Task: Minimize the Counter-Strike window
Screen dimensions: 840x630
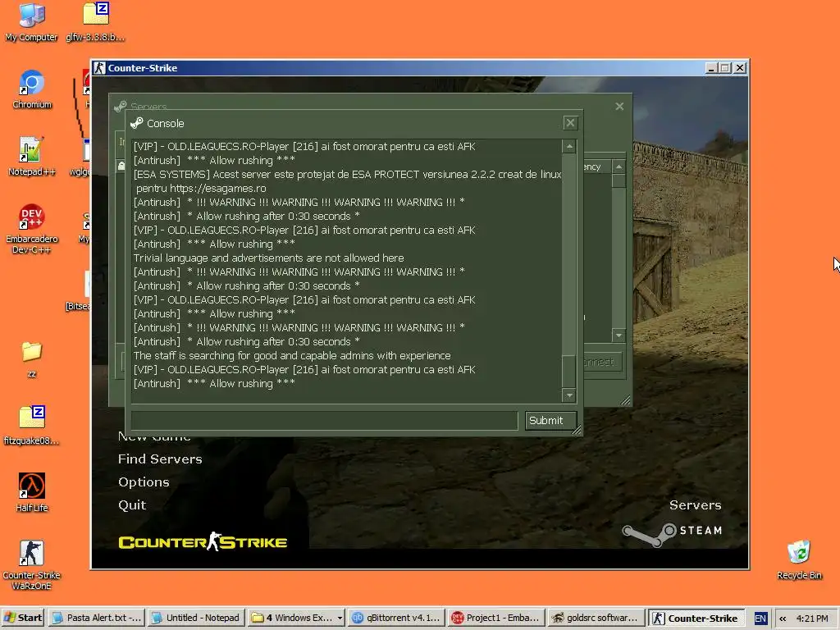Action: [711, 68]
